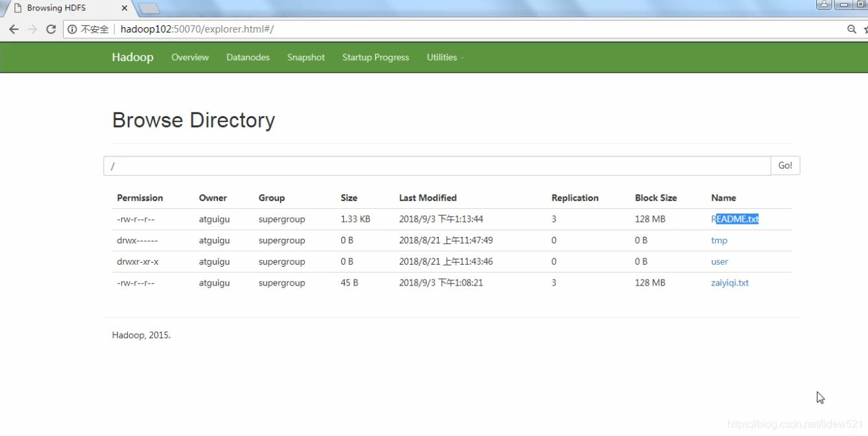Click the 不安全 security label
868x436 pixels.
[95, 29]
